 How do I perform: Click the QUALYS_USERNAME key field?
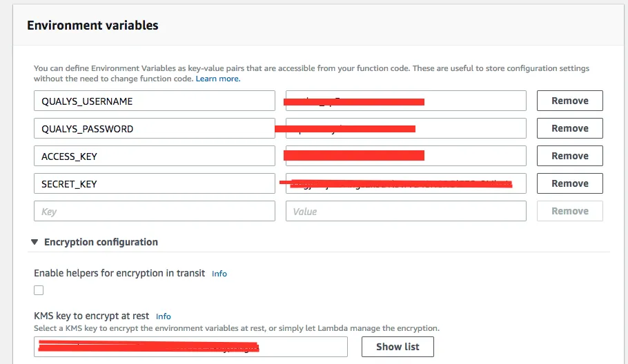point(154,101)
